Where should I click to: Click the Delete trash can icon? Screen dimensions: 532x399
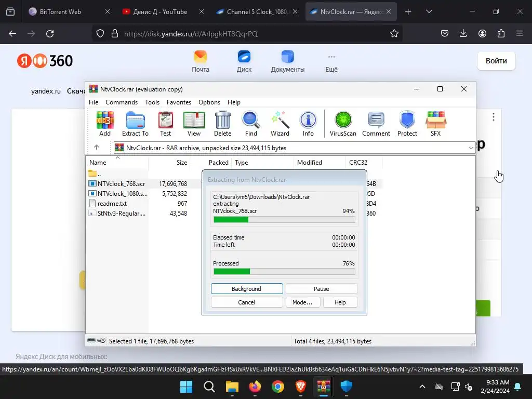(x=222, y=124)
